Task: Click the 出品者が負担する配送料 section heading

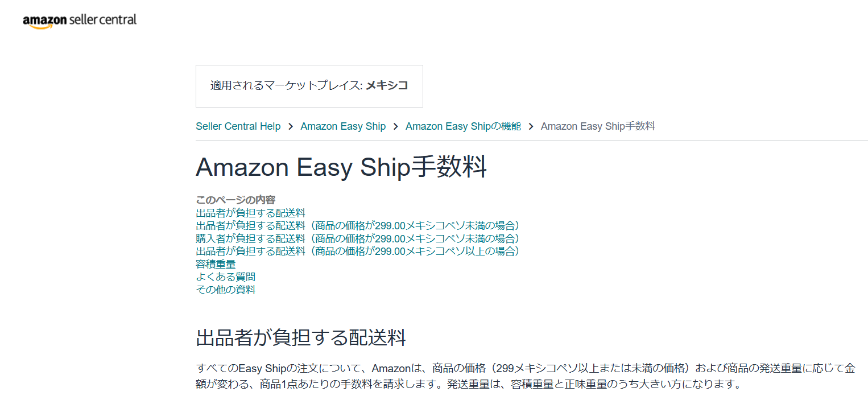Action: pos(300,338)
